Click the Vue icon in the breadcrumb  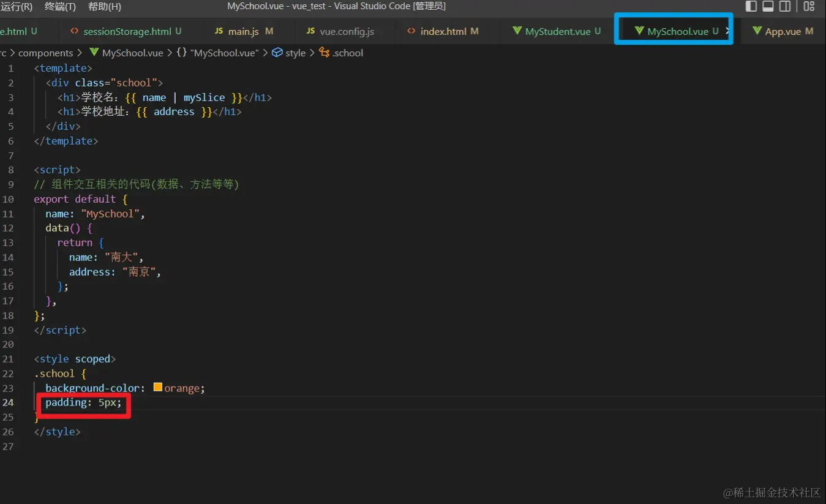(x=94, y=53)
